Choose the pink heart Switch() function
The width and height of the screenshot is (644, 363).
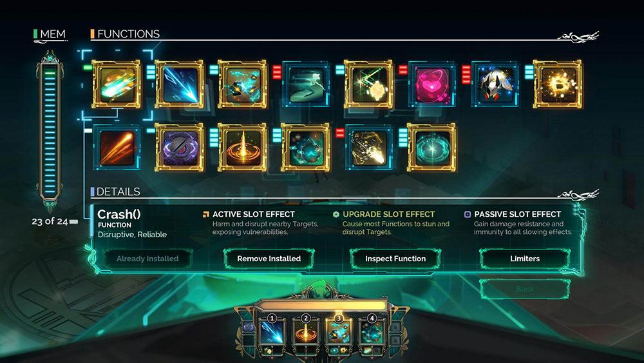coord(431,84)
